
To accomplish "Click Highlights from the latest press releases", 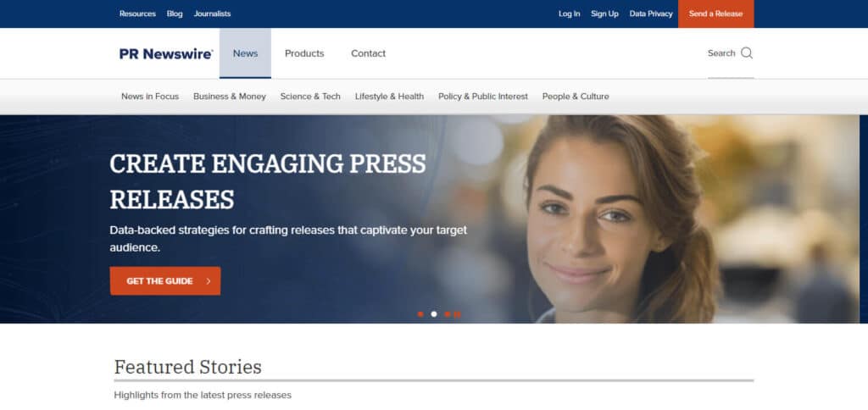I will [203, 395].
